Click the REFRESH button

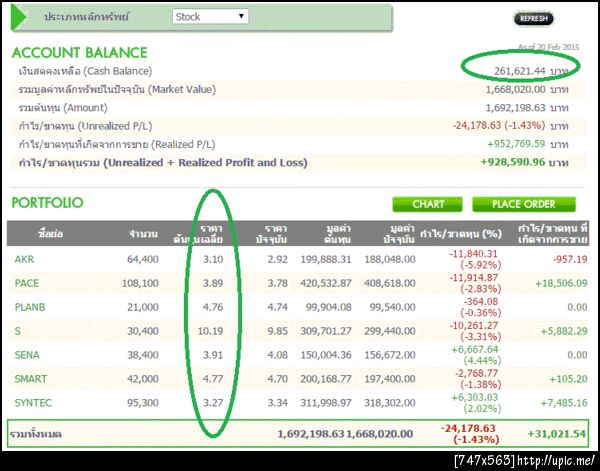click(533, 18)
